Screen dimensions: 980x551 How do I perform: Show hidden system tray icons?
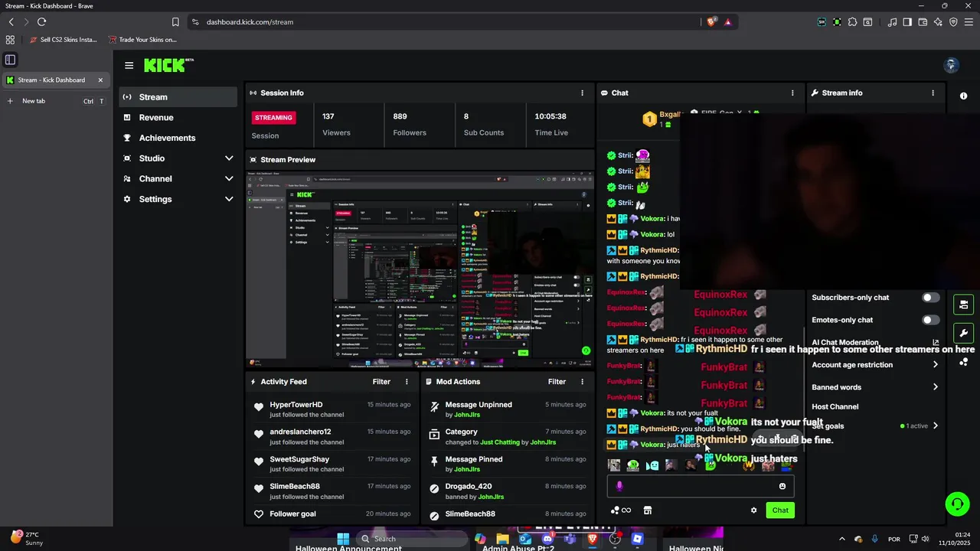842,539
